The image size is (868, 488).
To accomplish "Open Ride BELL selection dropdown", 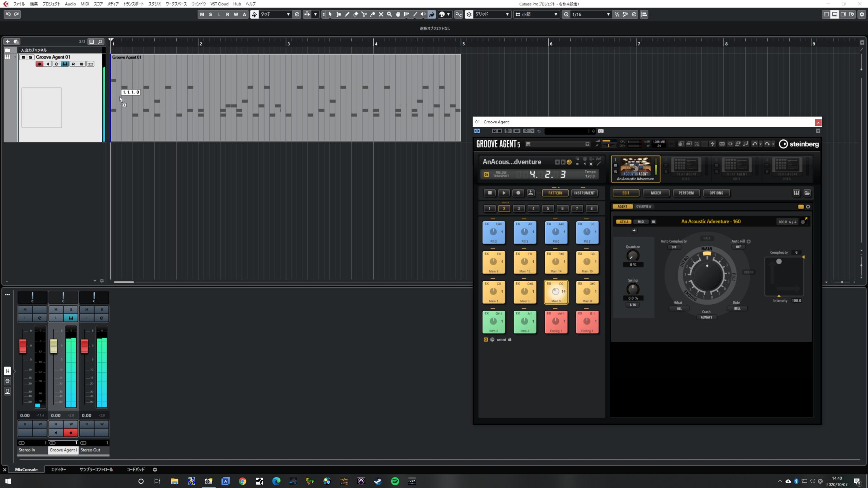I will [737, 308].
